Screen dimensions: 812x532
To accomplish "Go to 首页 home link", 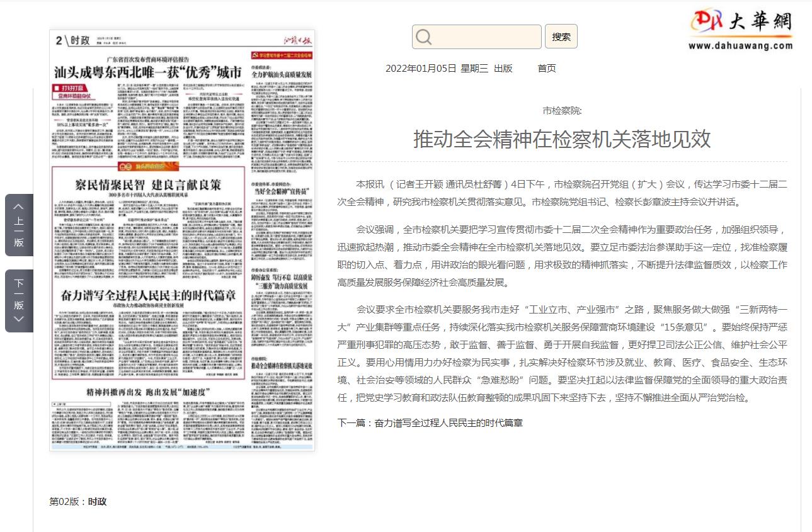I will coord(547,68).
